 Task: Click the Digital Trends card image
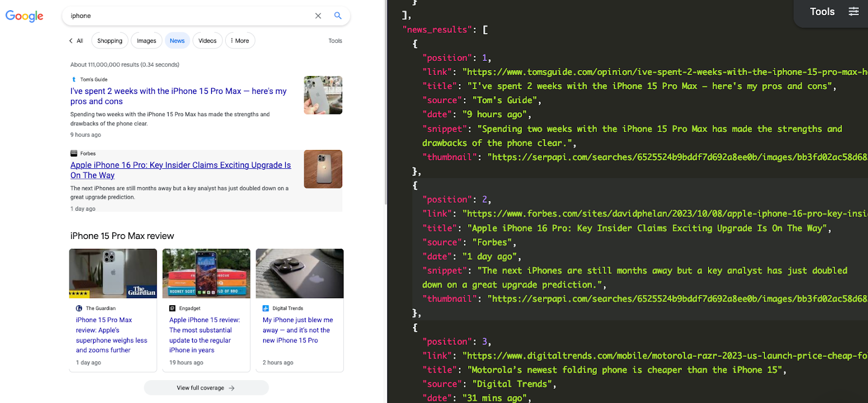click(299, 273)
